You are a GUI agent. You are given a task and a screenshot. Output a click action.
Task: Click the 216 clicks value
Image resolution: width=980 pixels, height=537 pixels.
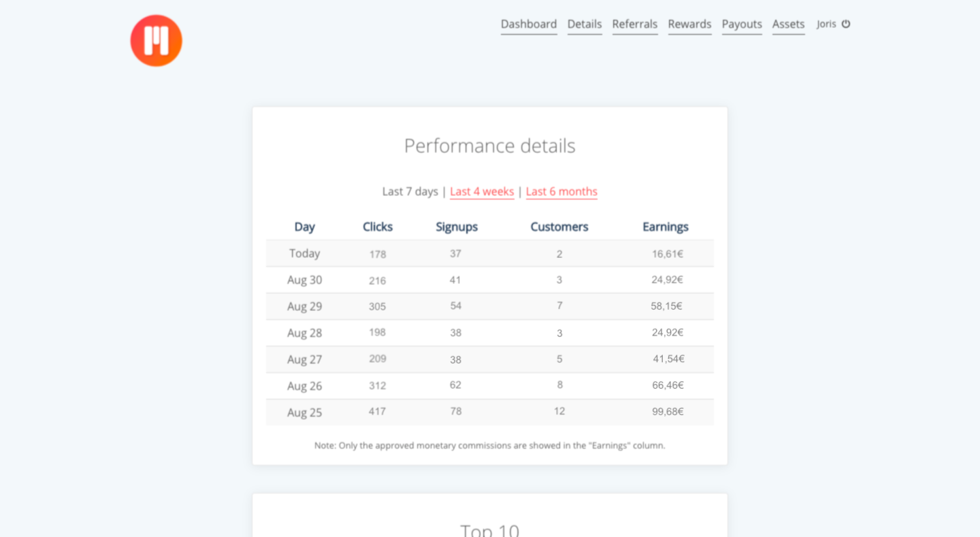(378, 280)
